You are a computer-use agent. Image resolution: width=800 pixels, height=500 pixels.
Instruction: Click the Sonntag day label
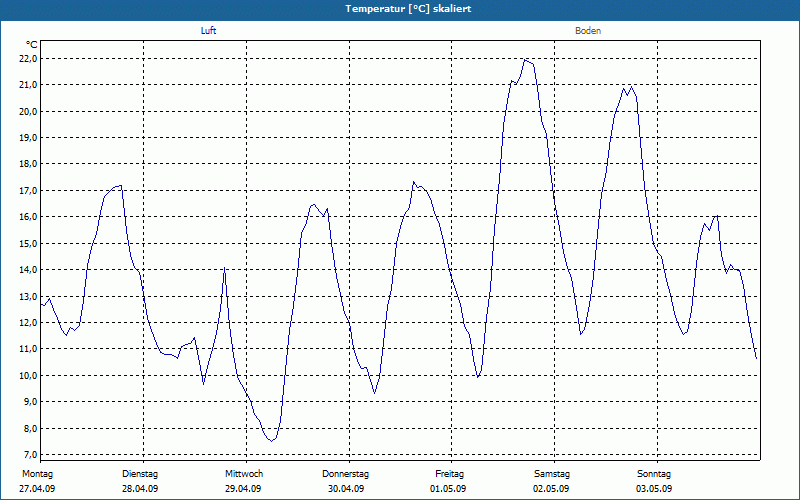click(654, 474)
